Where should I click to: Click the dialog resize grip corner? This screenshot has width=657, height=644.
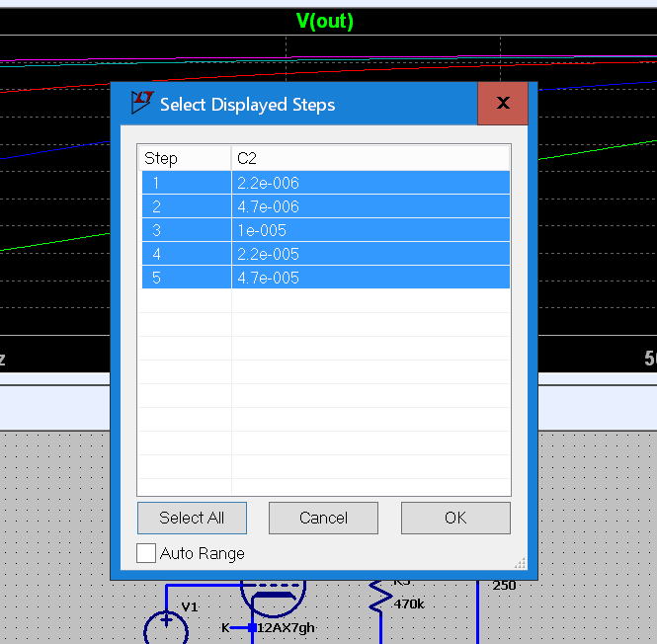[x=520, y=564]
